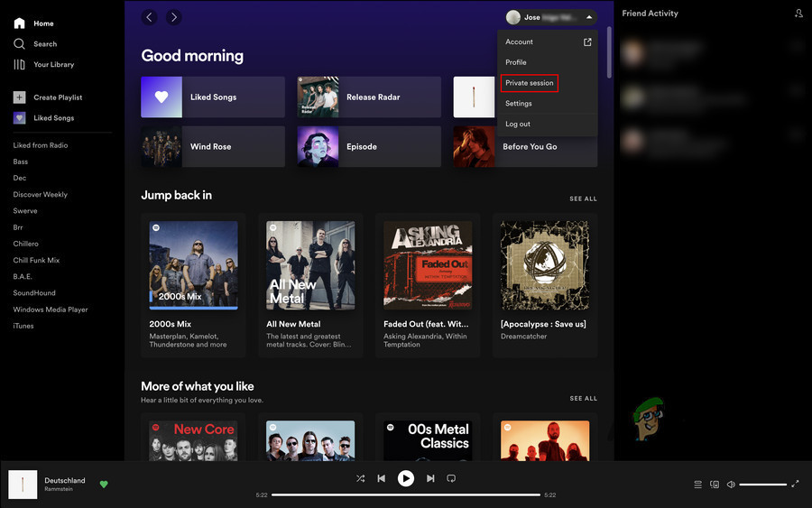Open the Account external link icon
Image resolution: width=812 pixels, height=508 pixels.
pos(587,42)
